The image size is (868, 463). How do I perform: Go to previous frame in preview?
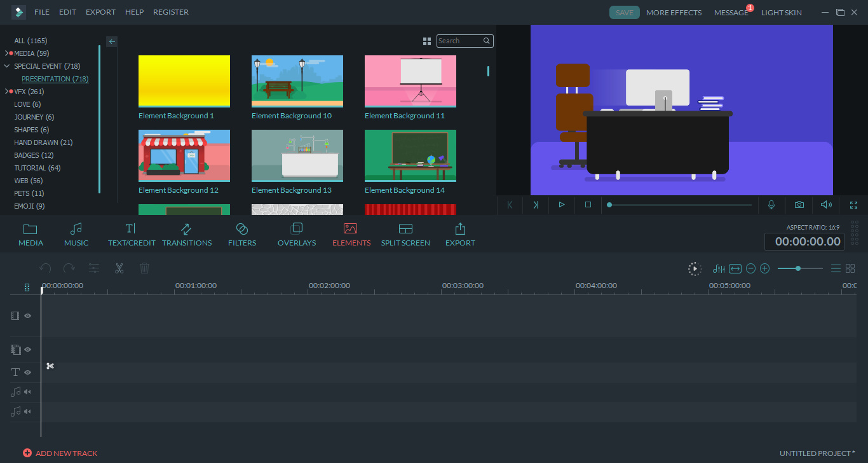[x=510, y=205]
